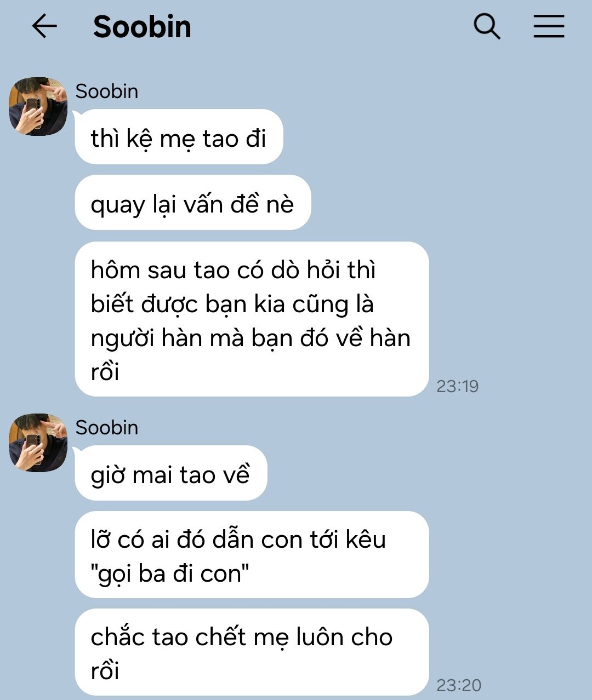Tap sender name Soobin above first message

point(107,91)
